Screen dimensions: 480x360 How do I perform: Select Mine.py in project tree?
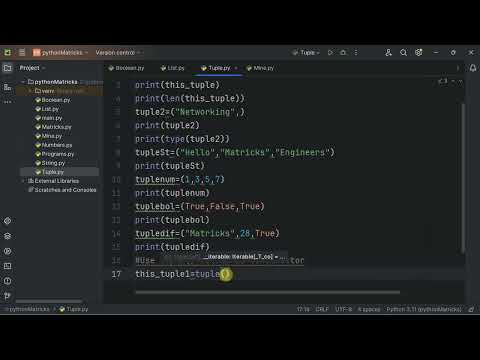pos(49,136)
